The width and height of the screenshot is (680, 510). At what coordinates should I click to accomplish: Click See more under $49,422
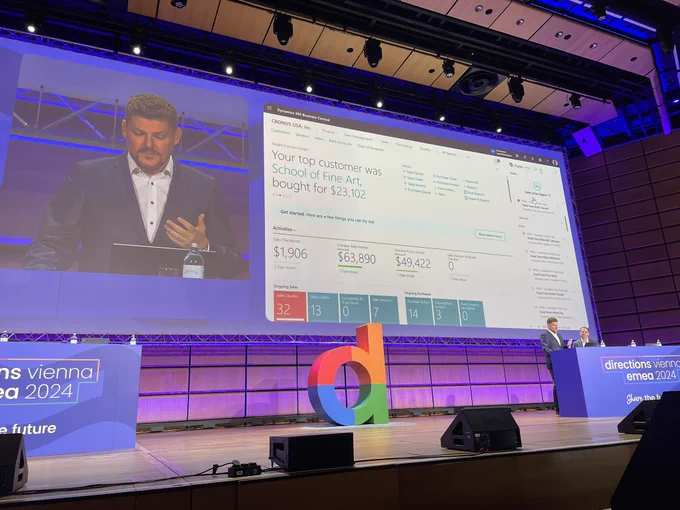click(406, 275)
